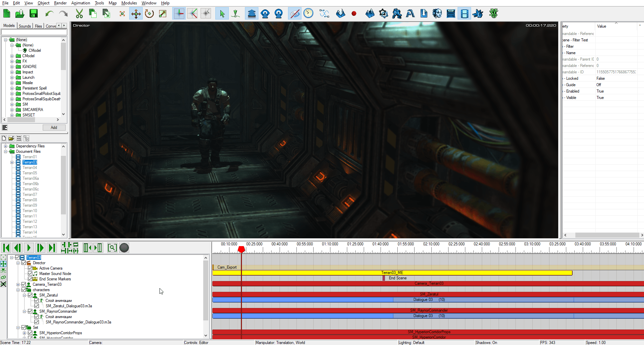The width and height of the screenshot is (644, 345).
Task: Select the Move manipulator tool
Action: (136, 13)
